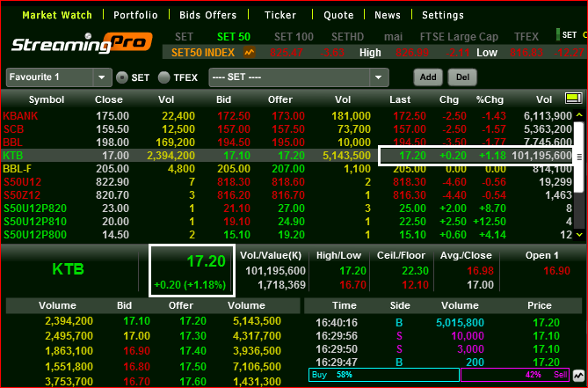Open the Settings menu
The image size is (588, 388).
[x=443, y=15]
